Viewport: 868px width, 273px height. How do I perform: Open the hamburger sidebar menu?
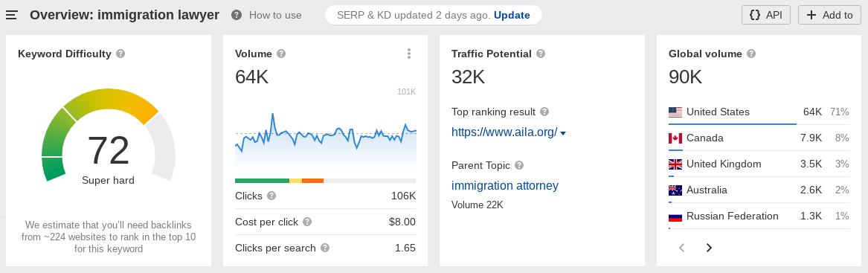point(12,15)
